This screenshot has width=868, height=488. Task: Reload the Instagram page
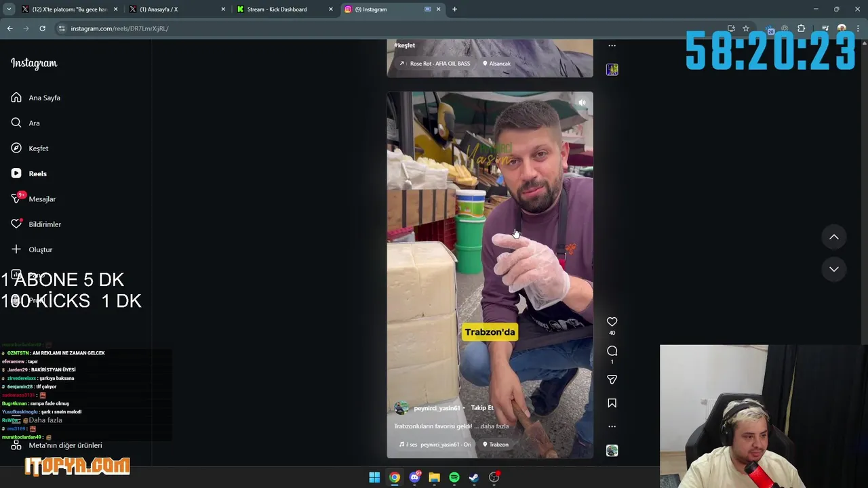coord(42,28)
